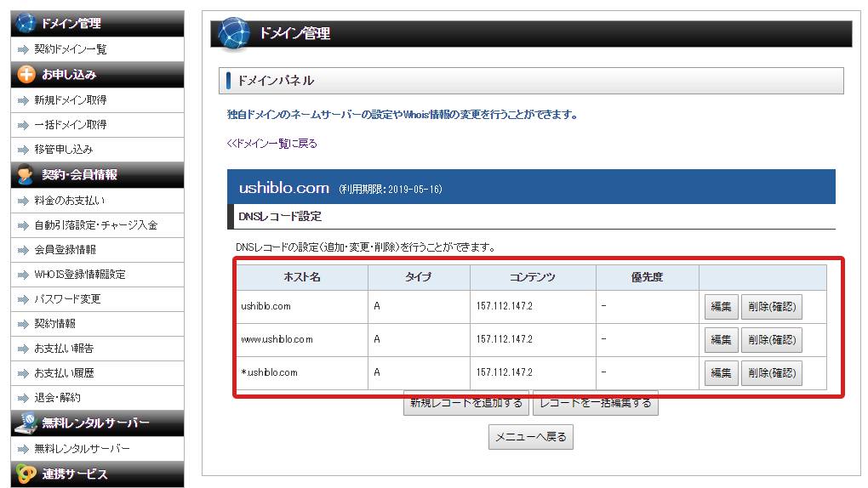Viewport: 868px width, 488px height.
Task: Click 157.112.147.2 in the www.ushiblo.com row
Action: (x=504, y=339)
